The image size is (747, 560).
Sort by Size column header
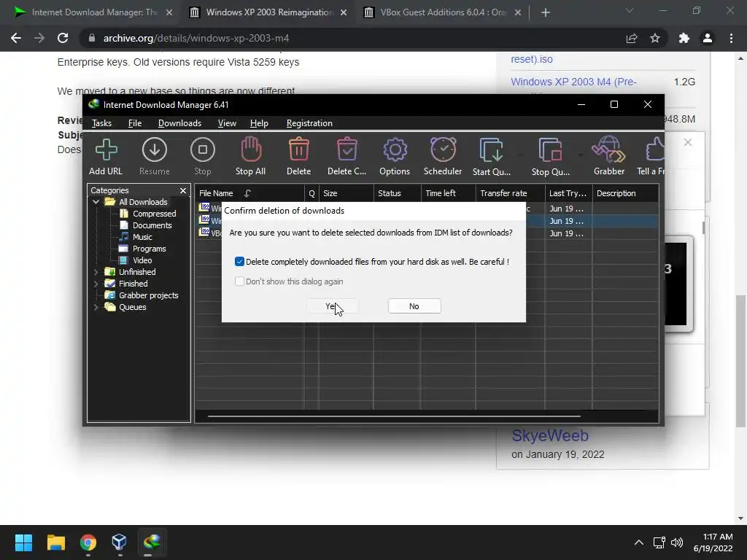pyautogui.click(x=346, y=193)
